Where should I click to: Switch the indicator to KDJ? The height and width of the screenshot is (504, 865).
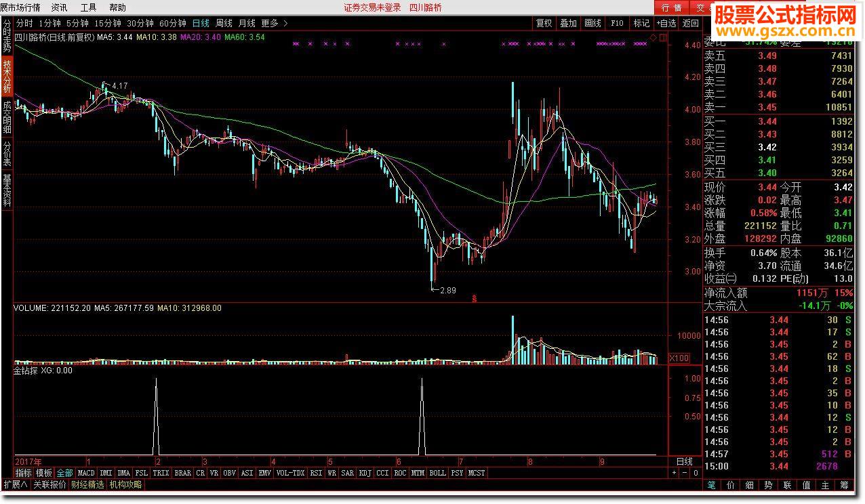pos(365,473)
